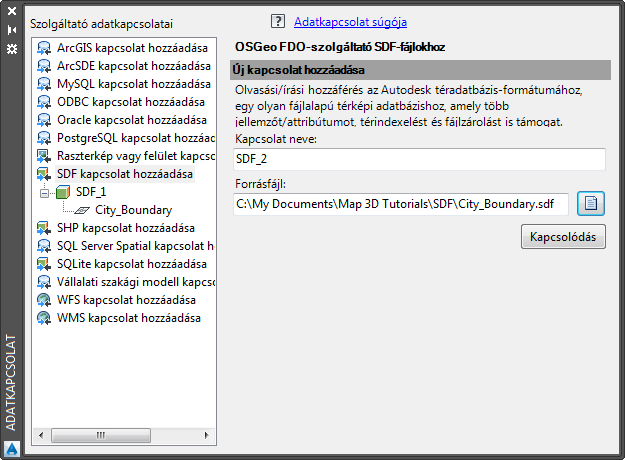
Task: Click the ADATKAPCSOLAT vertical title bar
Action: tap(11, 383)
